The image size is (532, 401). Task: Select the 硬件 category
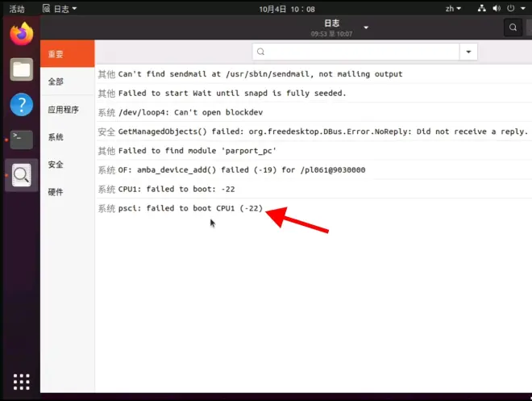click(67, 192)
